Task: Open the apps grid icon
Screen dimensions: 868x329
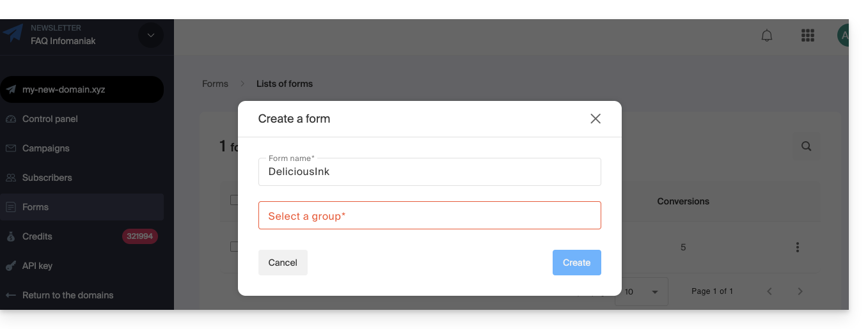Action: point(807,36)
